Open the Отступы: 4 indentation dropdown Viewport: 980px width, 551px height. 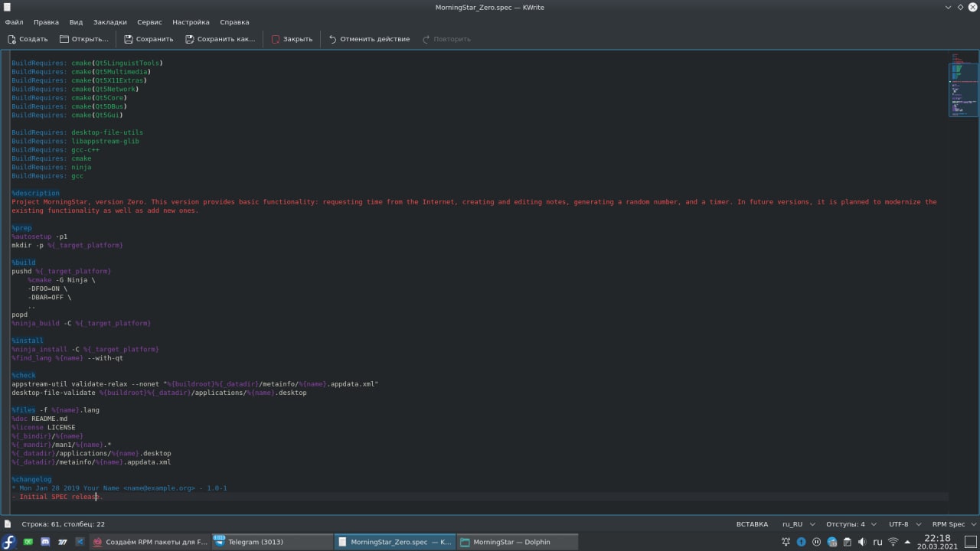pos(850,524)
